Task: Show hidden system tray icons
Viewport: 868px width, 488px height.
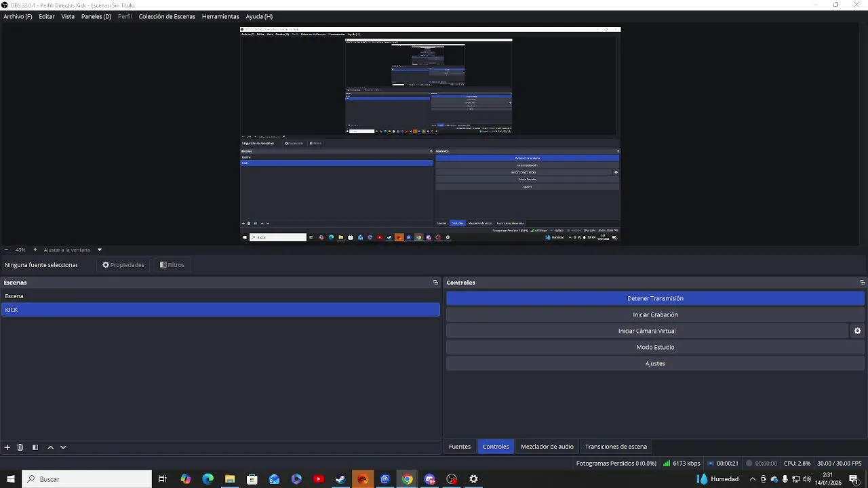Action: pos(752,479)
